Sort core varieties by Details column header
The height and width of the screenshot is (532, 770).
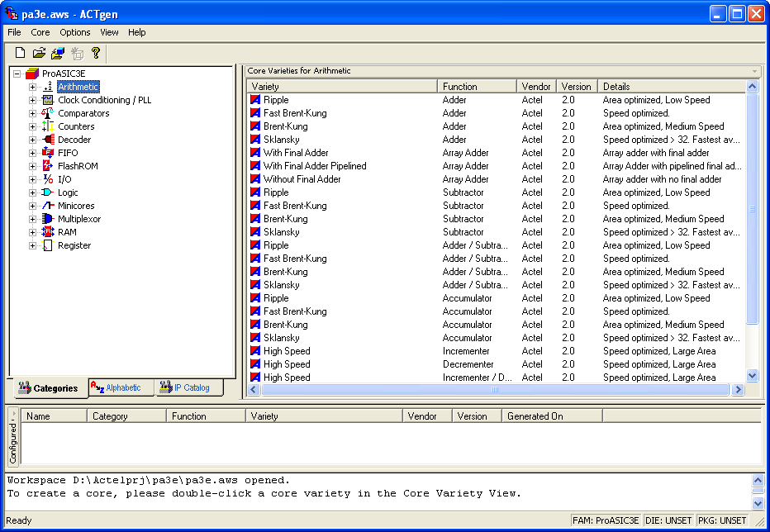point(672,87)
